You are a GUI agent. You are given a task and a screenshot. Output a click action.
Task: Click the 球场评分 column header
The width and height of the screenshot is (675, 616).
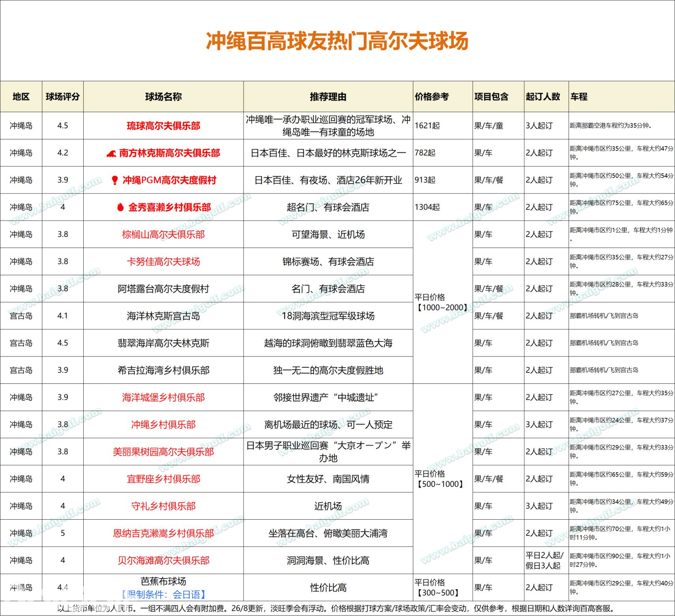click(x=63, y=97)
